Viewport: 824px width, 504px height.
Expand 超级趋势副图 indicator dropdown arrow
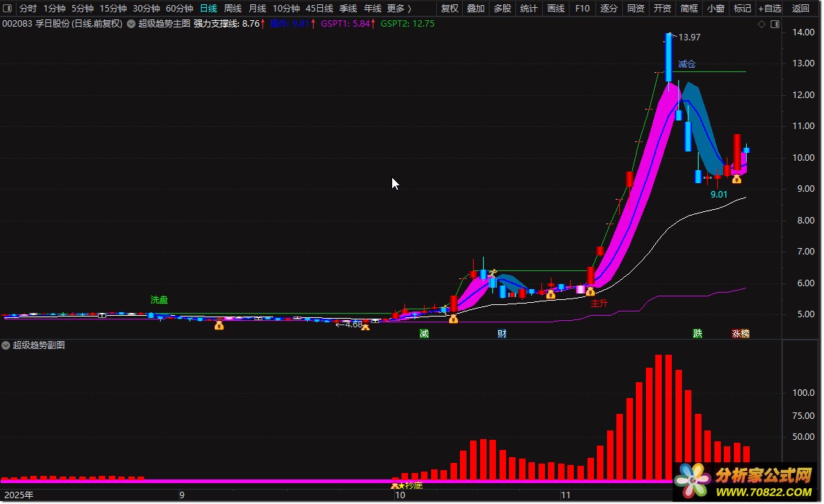pos(6,345)
